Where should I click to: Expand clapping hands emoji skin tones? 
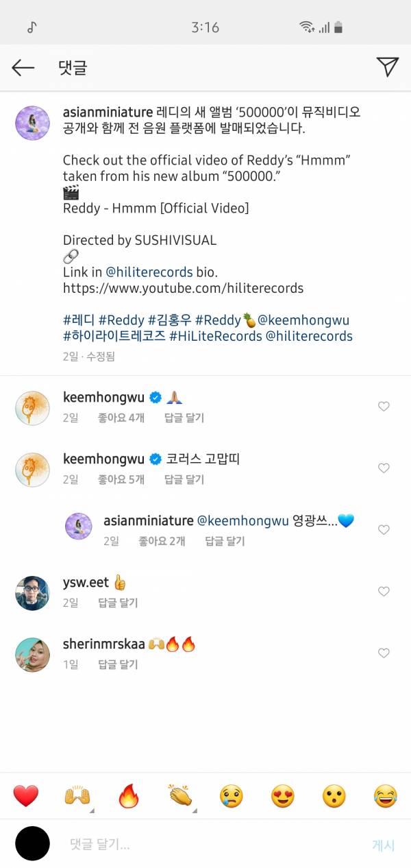coord(180,796)
